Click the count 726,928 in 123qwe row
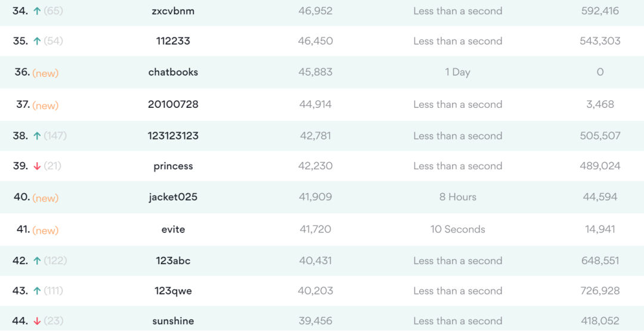This screenshot has height=332, width=644. 600,291
